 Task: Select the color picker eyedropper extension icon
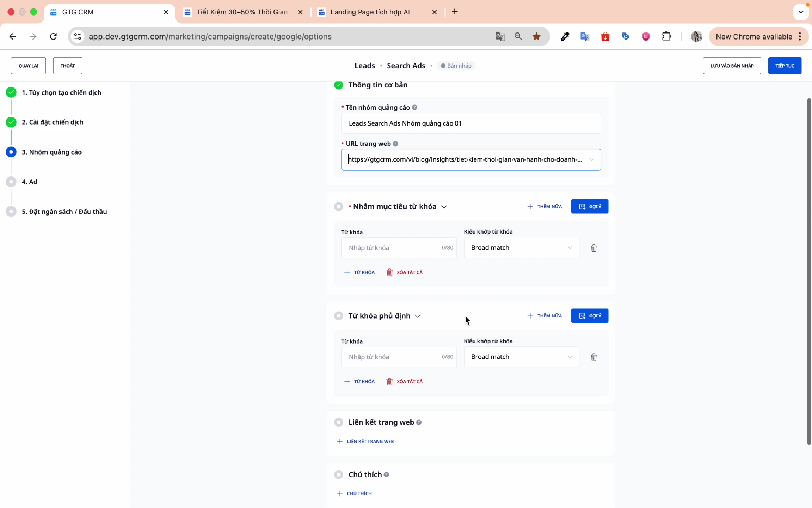click(x=565, y=36)
